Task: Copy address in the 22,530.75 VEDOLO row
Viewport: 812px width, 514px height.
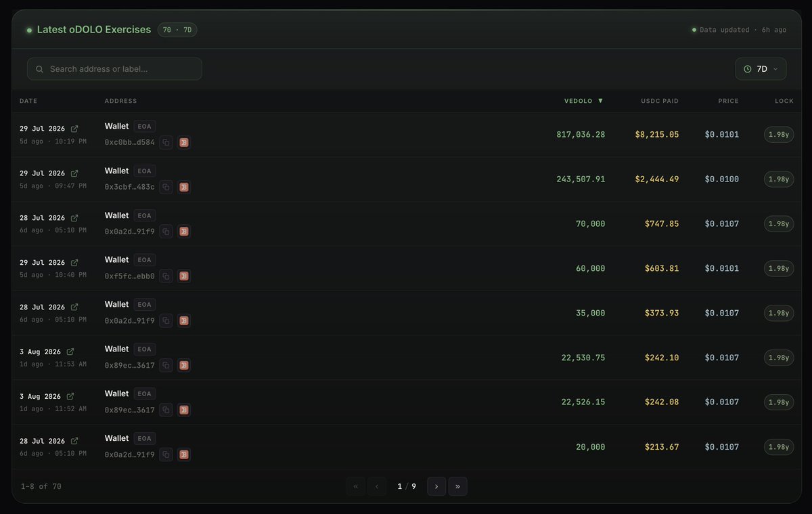Action: (166, 366)
